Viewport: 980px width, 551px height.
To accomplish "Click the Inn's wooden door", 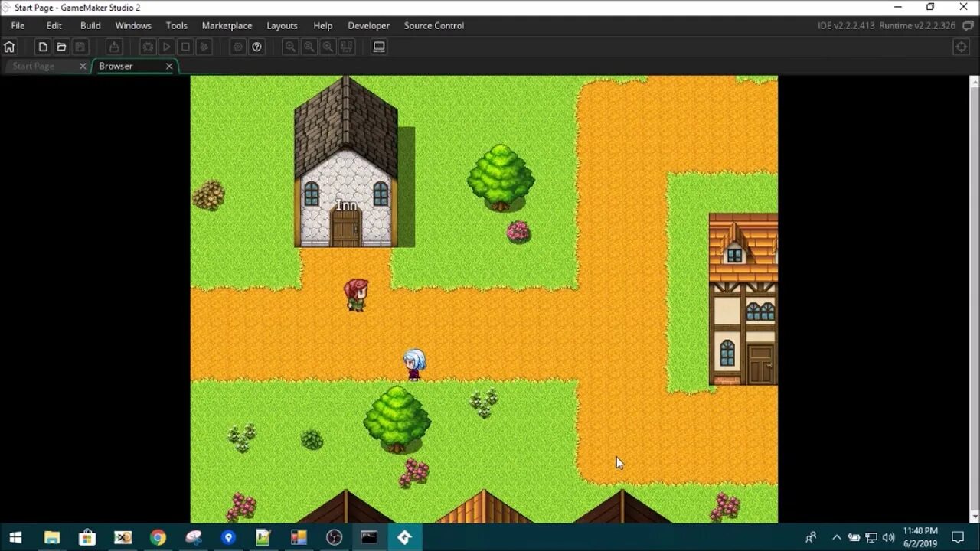I will 345,228.
